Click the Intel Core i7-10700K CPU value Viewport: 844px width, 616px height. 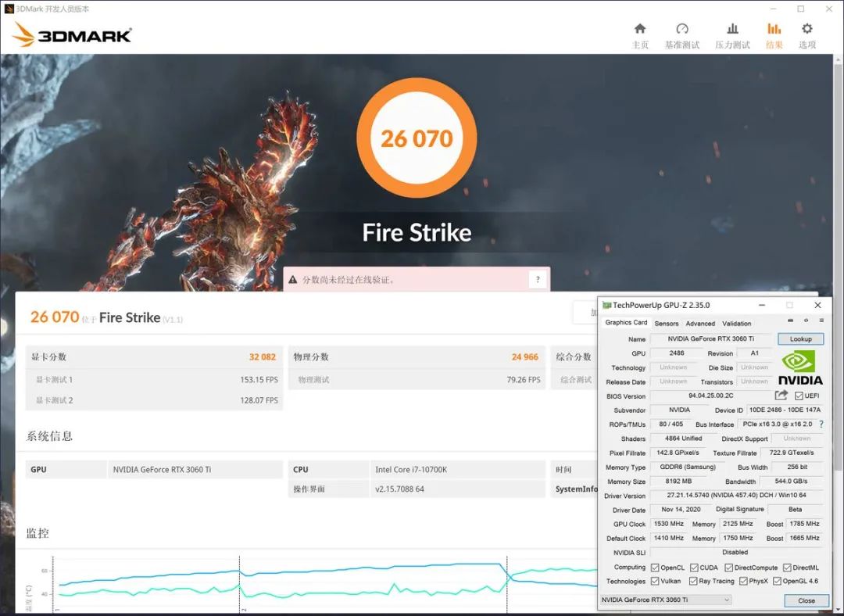point(411,470)
